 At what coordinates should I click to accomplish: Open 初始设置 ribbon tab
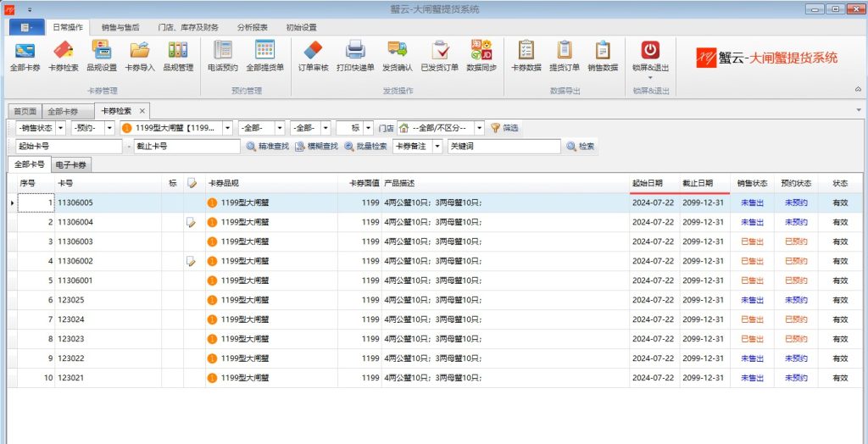pyautogui.click(x=301, y=27)
